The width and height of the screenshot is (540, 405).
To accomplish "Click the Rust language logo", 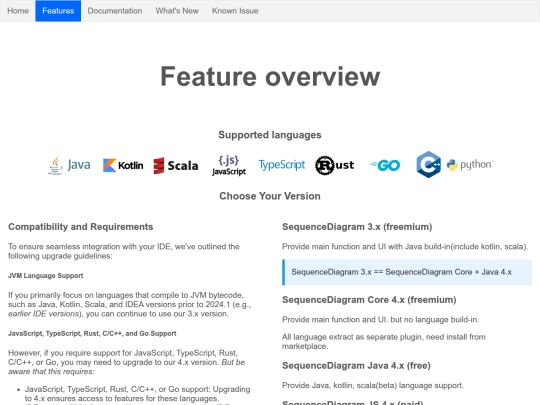I will pos(334,165).
